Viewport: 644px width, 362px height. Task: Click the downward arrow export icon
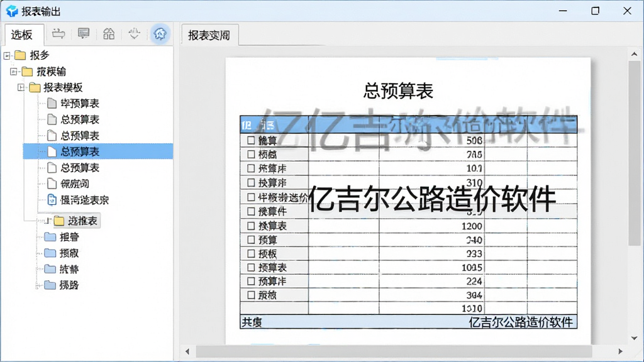pos(135,34)
